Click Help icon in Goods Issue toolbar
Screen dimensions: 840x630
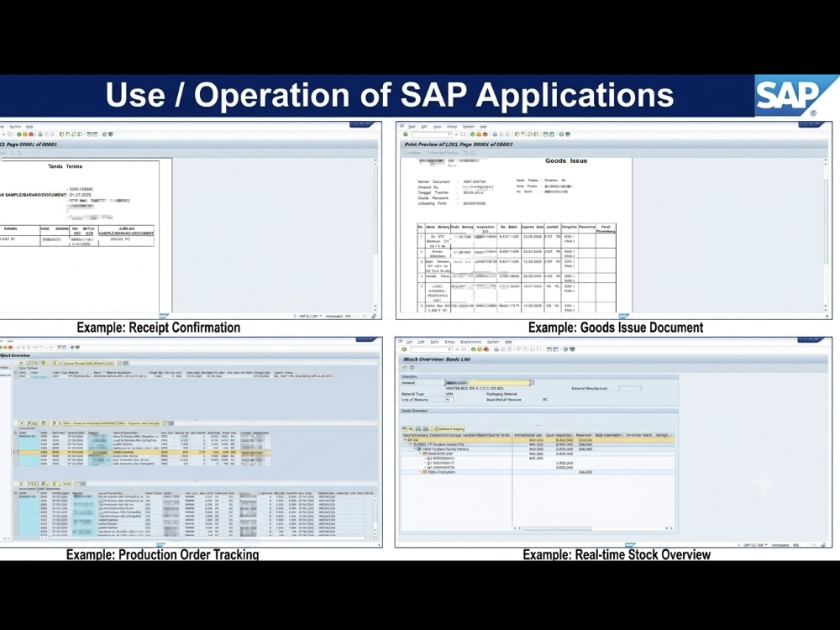tap(561, 134)
